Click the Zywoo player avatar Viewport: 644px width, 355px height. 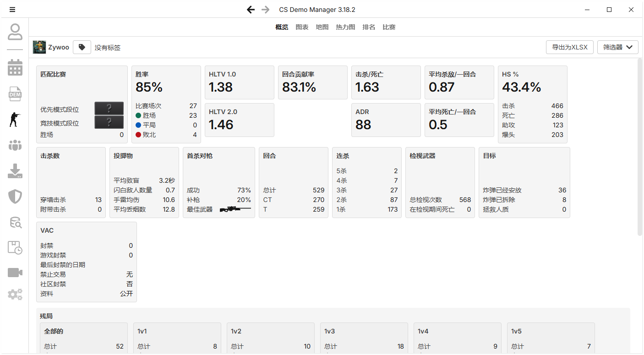coord(39,47)
